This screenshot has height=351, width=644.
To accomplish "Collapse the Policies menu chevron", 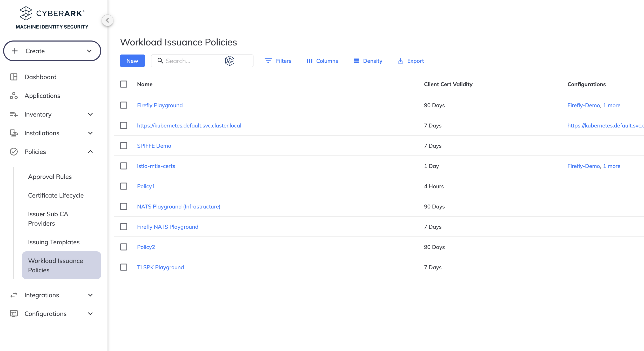I will click(x=90, y=152).
